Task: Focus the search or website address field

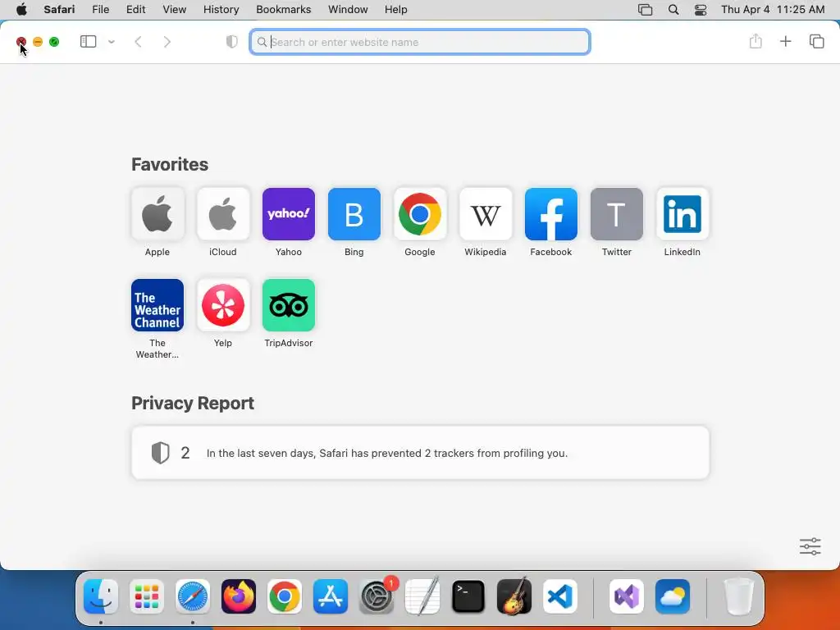Action: [420, 42]
